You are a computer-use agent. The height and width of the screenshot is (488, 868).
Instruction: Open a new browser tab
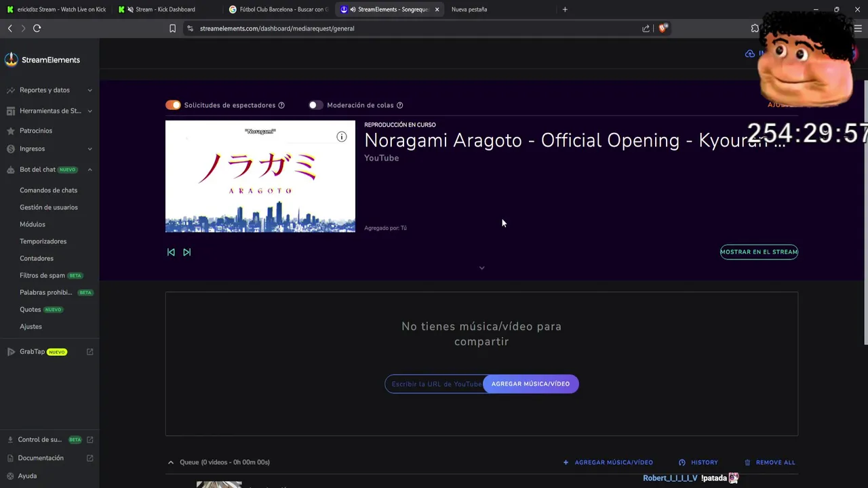point(565,9)
